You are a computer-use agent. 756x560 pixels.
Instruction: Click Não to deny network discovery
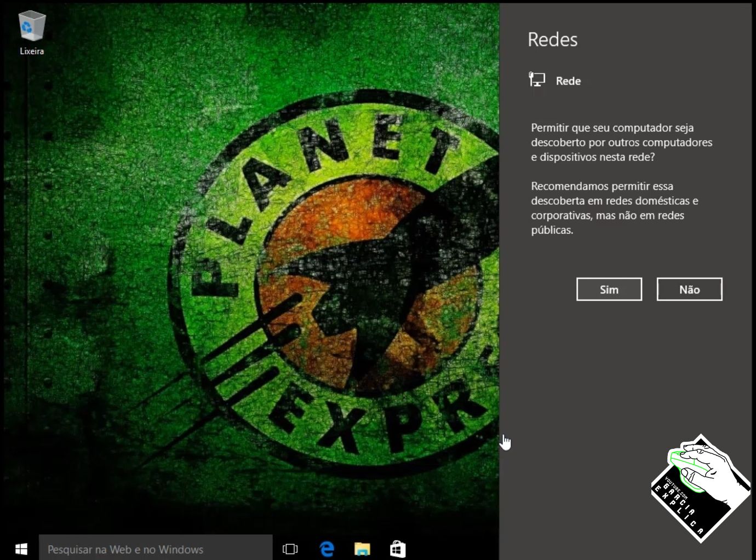pos(690,289)
